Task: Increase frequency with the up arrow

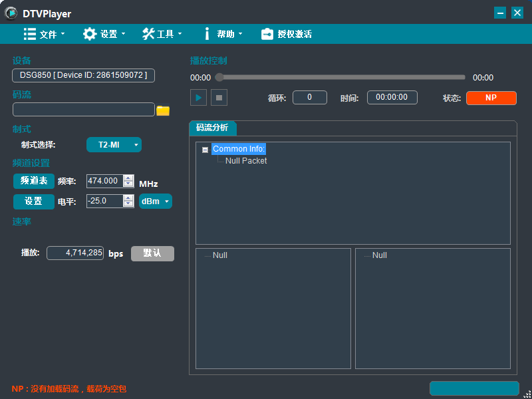Action: [x=128, y=178]
